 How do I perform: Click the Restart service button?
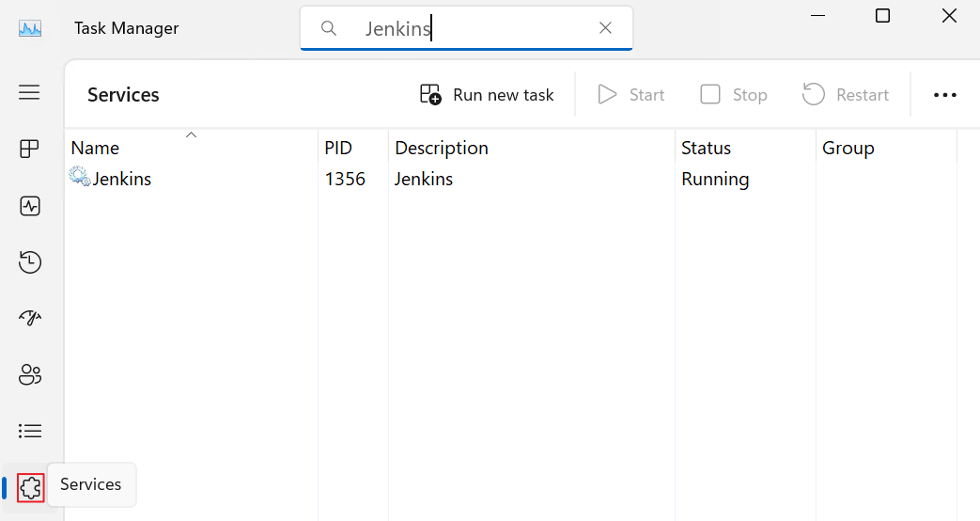pyautogui.click(x=846, y=95)
